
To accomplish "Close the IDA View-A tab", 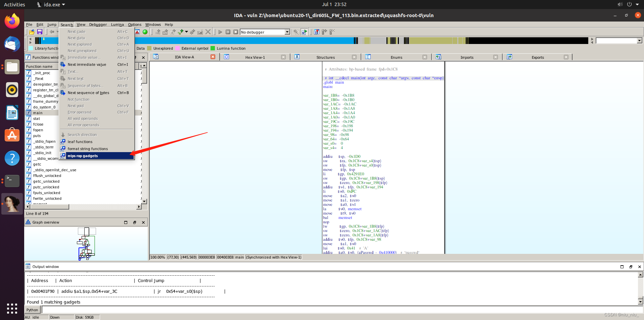I will (x=213, y=57).
